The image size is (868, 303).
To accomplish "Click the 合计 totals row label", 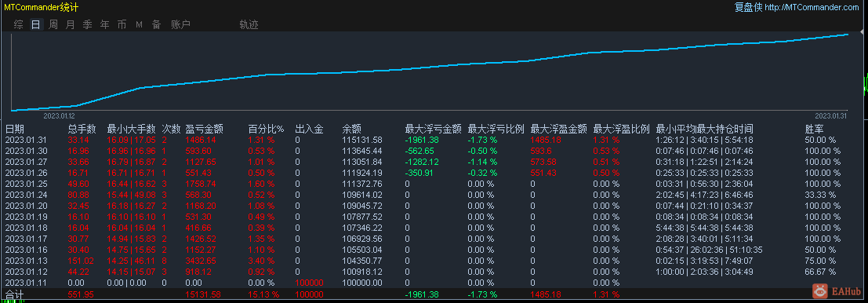I will [x=15, y=294].
